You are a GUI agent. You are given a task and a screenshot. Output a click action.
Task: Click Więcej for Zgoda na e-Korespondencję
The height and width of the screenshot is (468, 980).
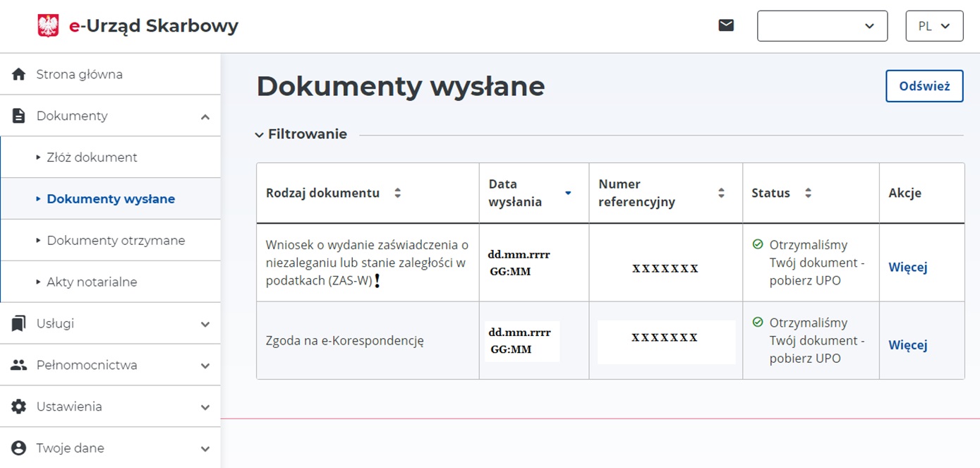coord(907,344)
